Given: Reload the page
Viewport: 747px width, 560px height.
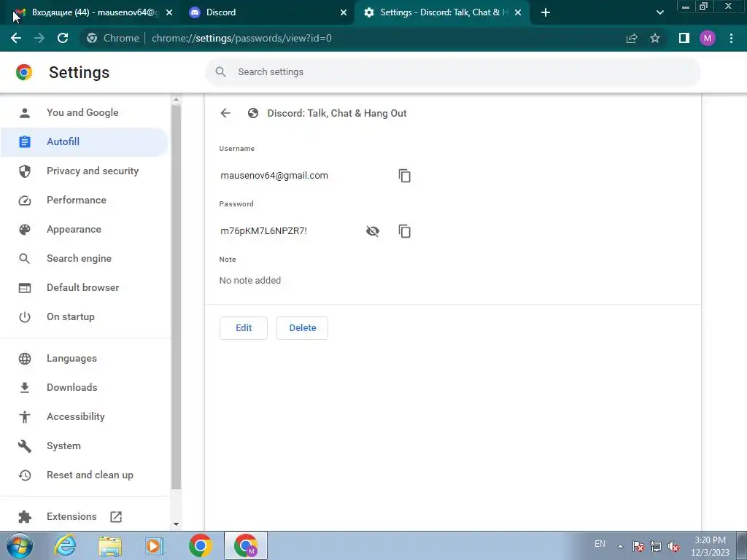Looking at the screenshot, I should 63,38.
